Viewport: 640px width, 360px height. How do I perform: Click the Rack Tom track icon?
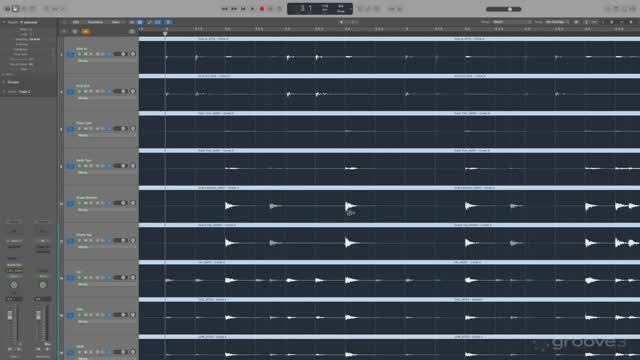click(71, 166)
